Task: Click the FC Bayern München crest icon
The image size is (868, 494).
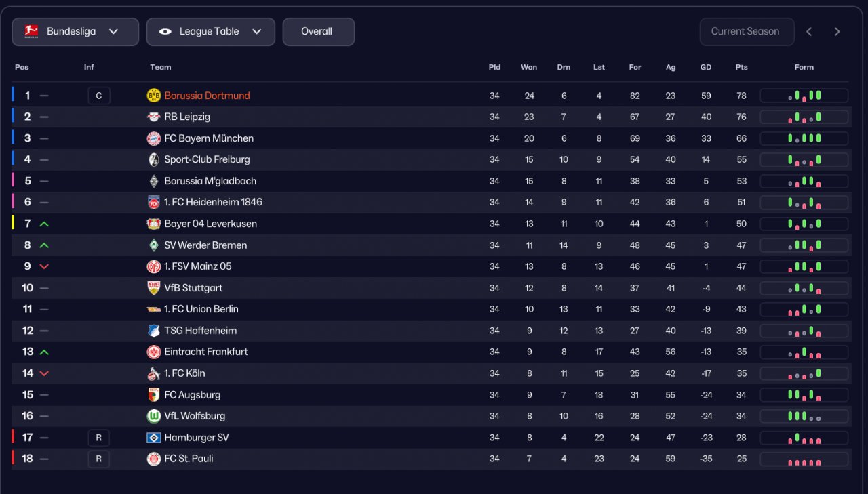Action: click(x=154, y=138)
